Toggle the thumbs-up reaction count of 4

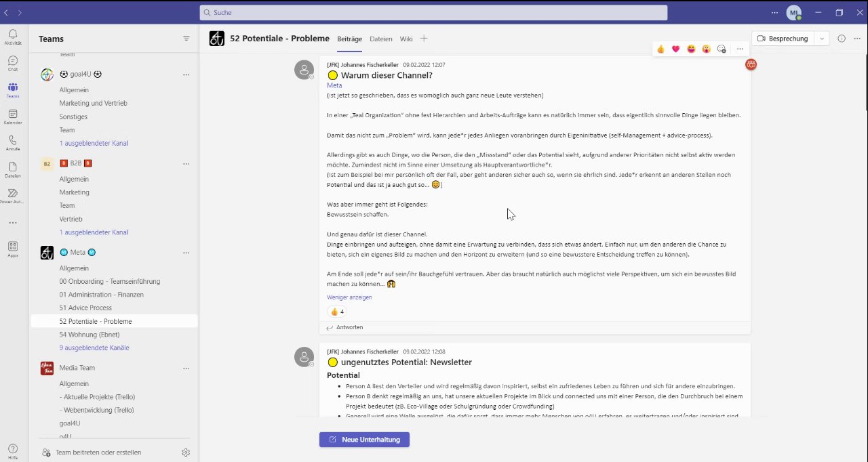click(x=336, y=312)
